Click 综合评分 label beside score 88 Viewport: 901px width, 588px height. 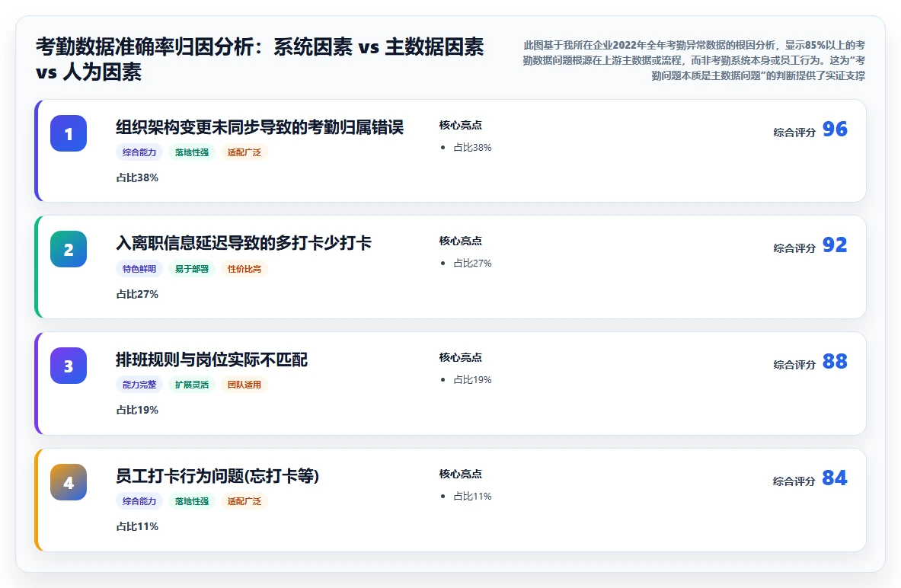(794, 364)
